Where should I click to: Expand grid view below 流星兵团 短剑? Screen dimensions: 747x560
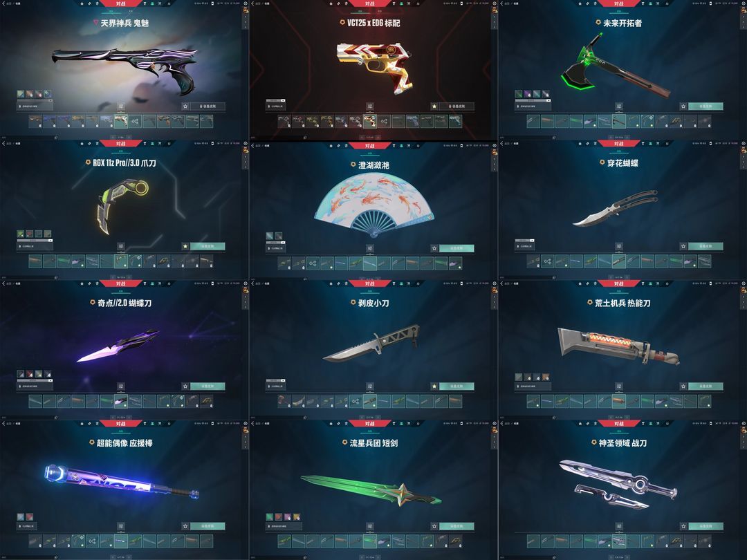[x=369, y=526]
